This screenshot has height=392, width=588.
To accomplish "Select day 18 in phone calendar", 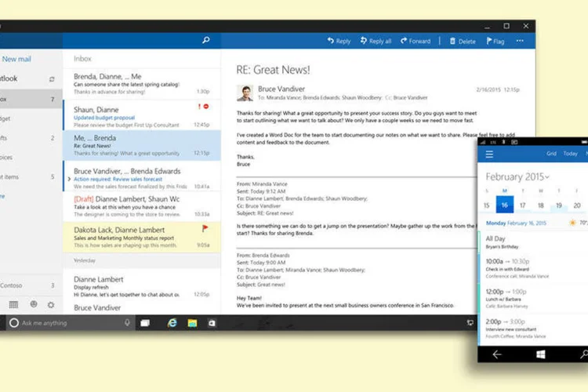I will [541, 205].
